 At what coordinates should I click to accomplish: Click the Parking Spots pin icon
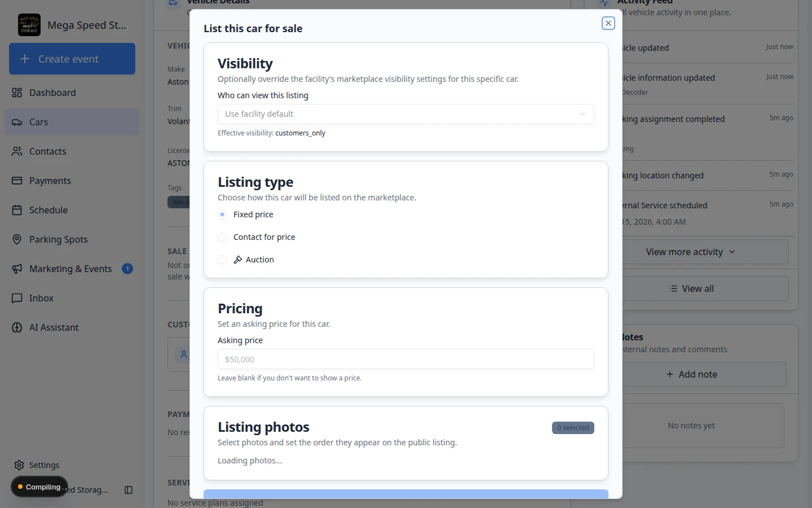click(17, 239)
